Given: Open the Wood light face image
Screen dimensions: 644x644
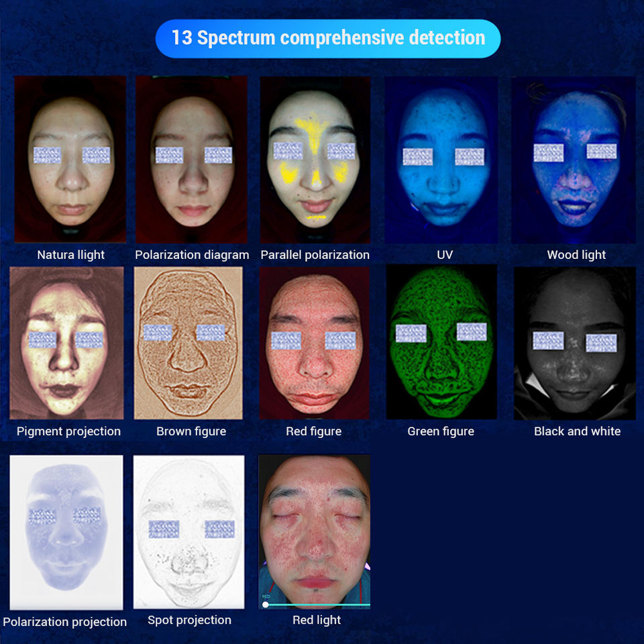Looking at the screenshot, I should pyautogui.click(x=574, y=160).
